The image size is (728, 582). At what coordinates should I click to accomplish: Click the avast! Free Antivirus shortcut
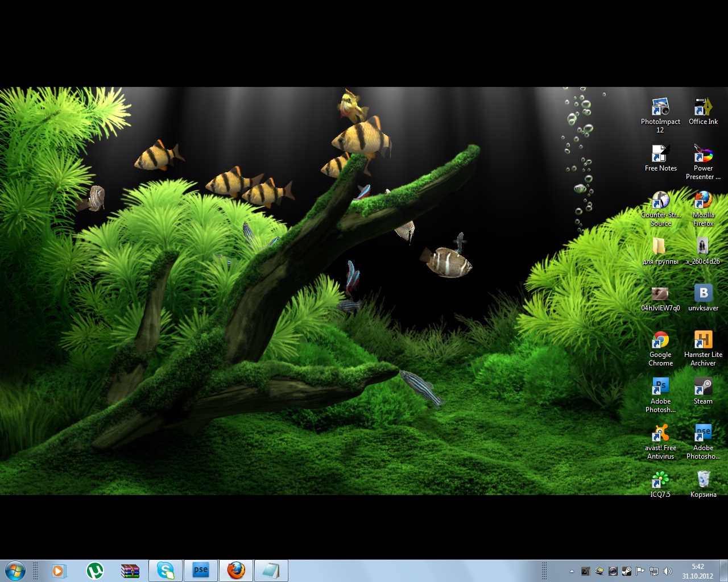660,434
